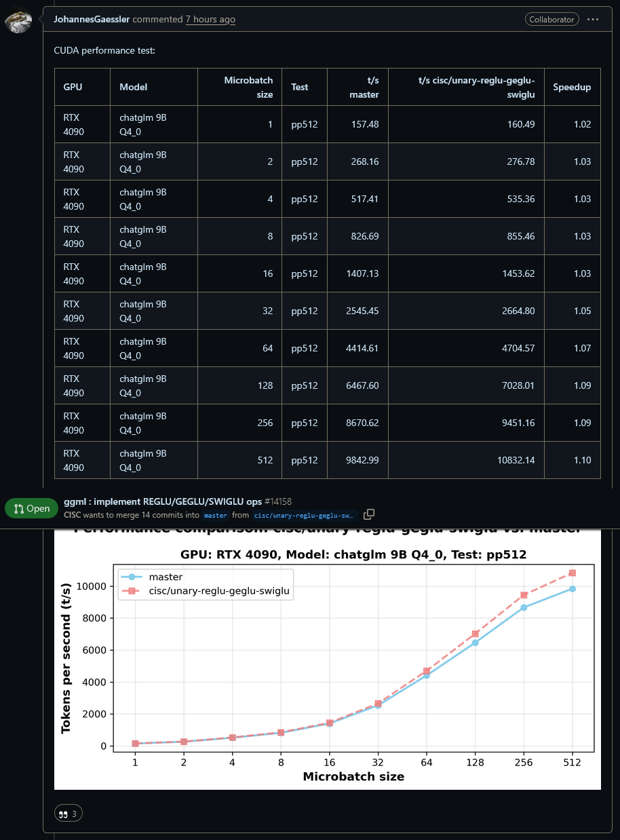This screenshot has width=620, height=840.
Task: Click the chart title 'GPU: RTX 4090, Model: chatglm 9B Q4_0, Test: pp512'
Action: (x=353, y=554)
